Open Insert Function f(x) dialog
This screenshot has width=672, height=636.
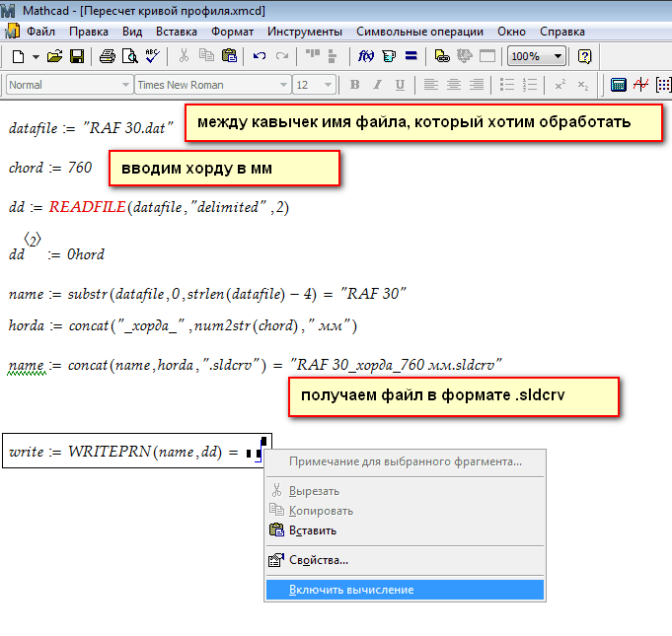(365, 56)
